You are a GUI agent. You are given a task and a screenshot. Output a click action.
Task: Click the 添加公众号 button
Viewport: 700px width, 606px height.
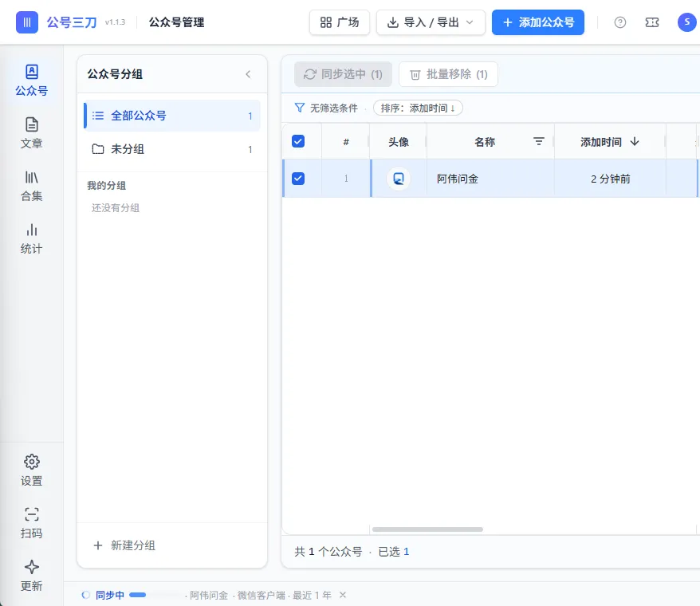coord(538,22)
